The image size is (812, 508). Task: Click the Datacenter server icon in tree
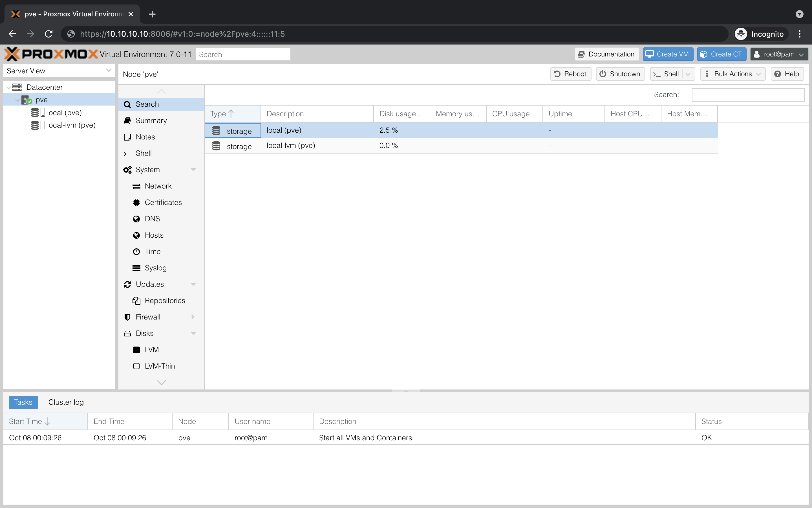17,87
